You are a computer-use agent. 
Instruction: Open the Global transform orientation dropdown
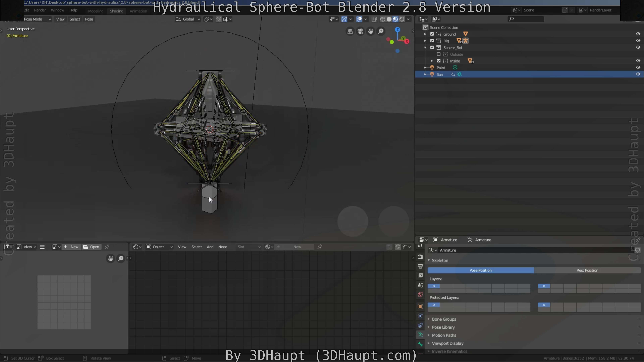click(188, 19)
